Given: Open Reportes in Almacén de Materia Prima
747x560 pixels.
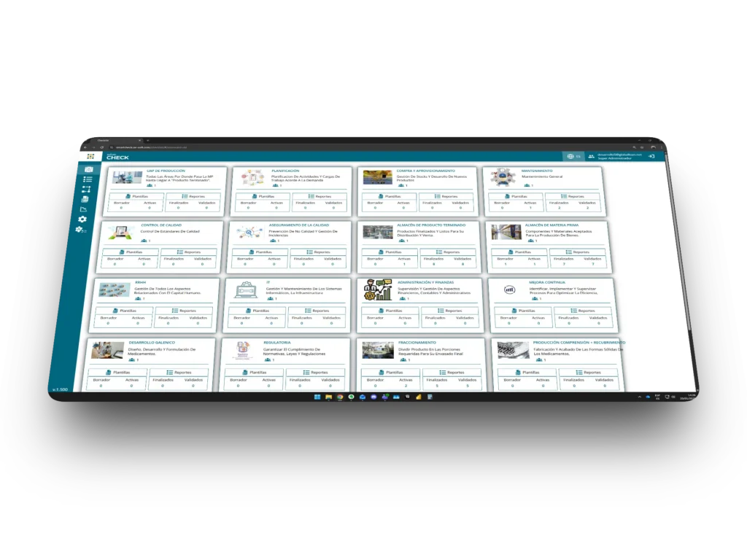Looking at the screenshot, I should (x=582, y=252).
